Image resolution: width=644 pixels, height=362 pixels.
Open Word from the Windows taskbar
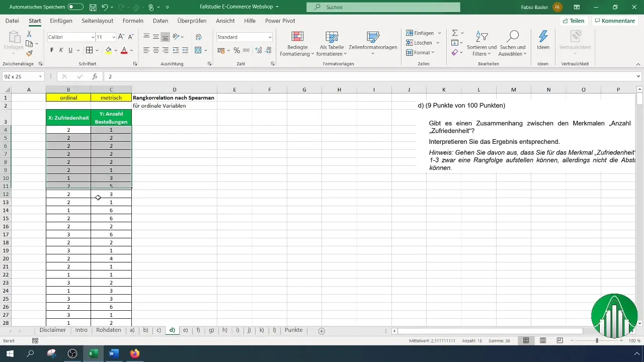pos(113,353)
